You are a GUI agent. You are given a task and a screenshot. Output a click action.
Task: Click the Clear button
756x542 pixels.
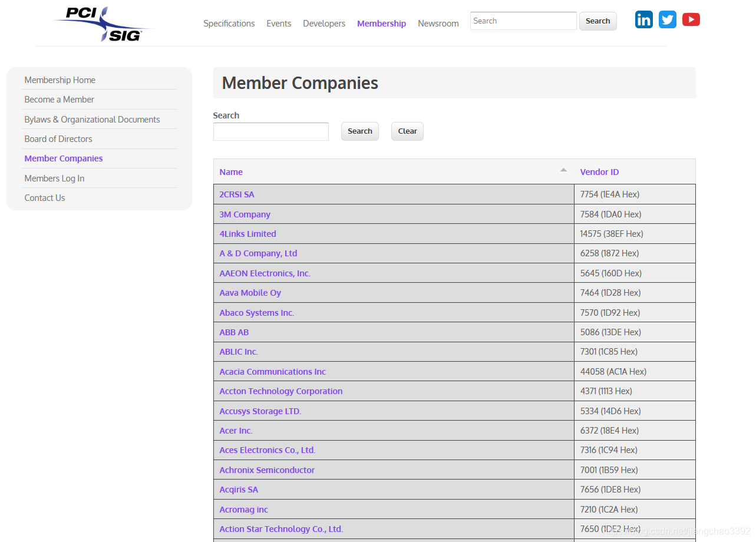coord(407,131)
